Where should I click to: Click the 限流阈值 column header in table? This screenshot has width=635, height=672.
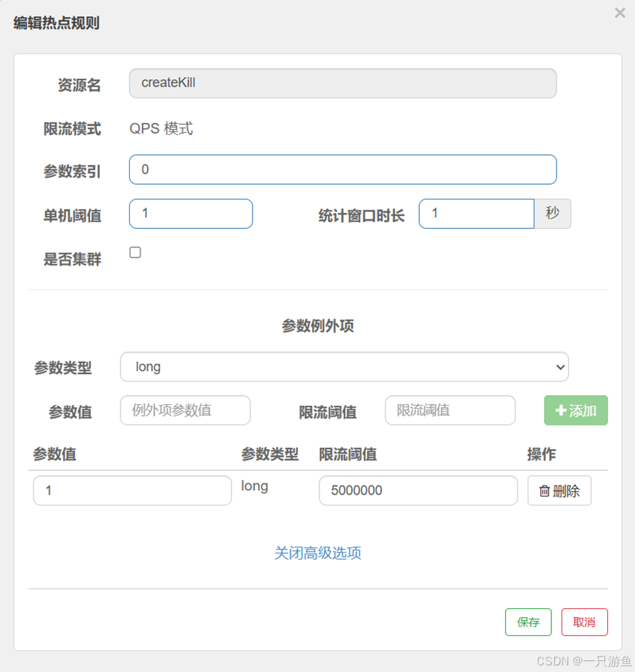(348, 454)
